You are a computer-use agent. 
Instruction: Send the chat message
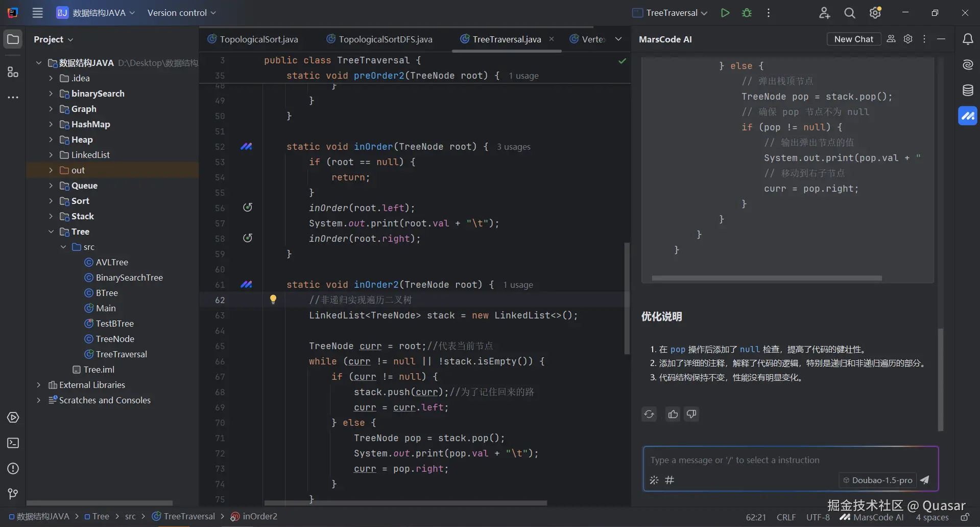coord(924,480)
